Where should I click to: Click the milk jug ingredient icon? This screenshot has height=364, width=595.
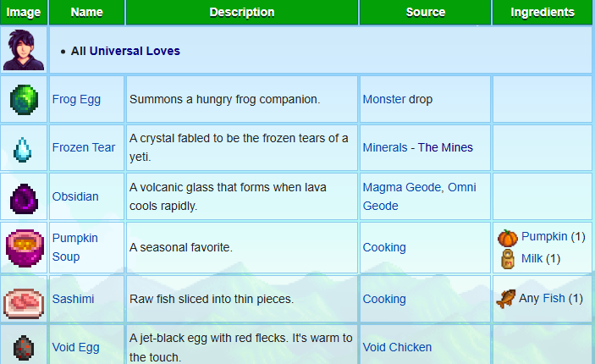[x=508, y=258]
